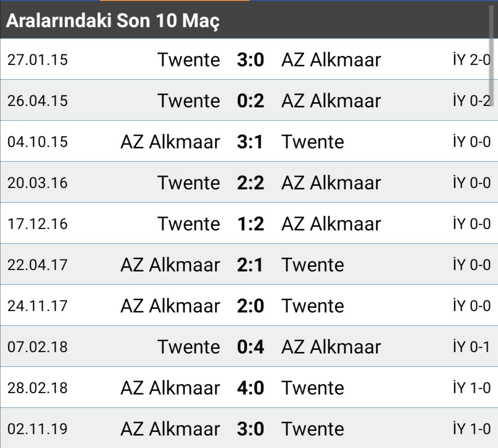The height and width of the screenshot is (448, 498).
Task: Click the Aralarındaki Son 10 Maç header
Action: [x=113, y=20]
